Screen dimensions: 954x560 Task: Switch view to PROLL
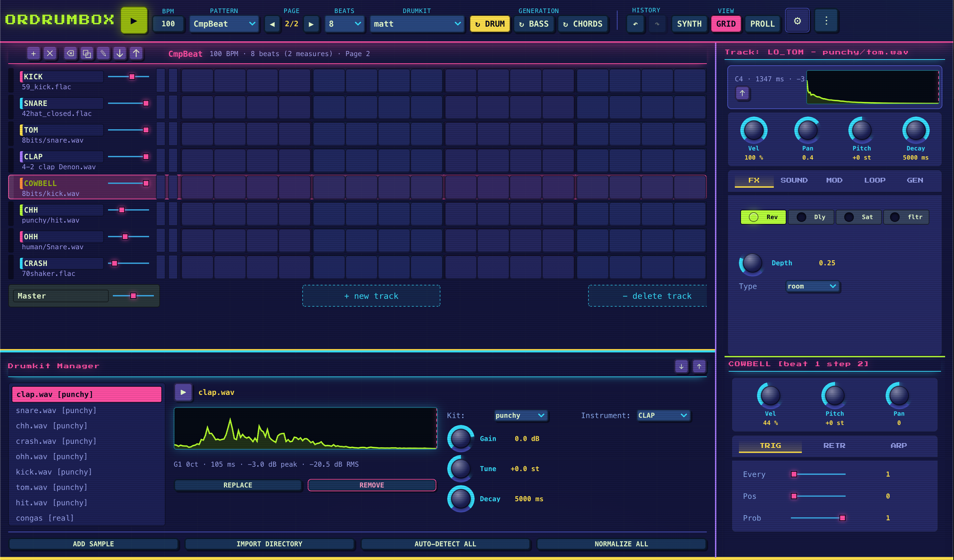click(x=763, y=24)
